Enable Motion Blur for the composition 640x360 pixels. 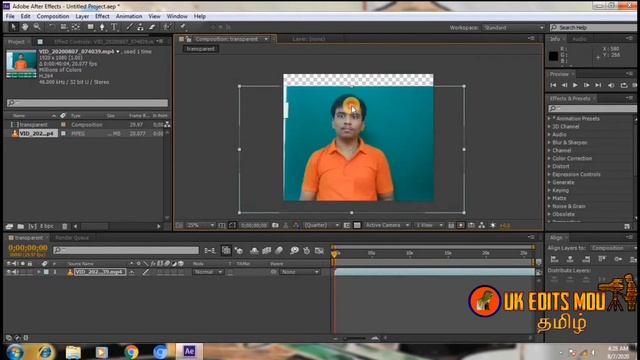[279, 251]
